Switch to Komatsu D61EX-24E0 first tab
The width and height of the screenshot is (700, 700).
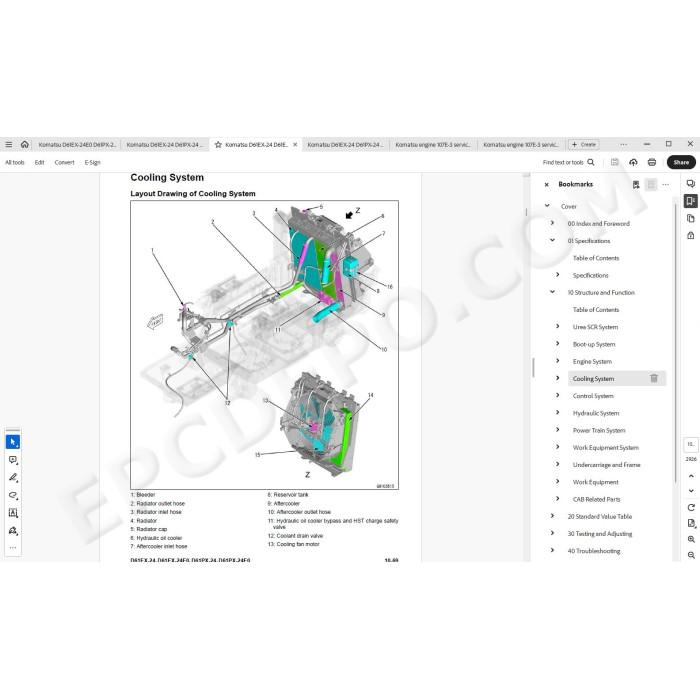pyautogui.click(x=77, y=145)
